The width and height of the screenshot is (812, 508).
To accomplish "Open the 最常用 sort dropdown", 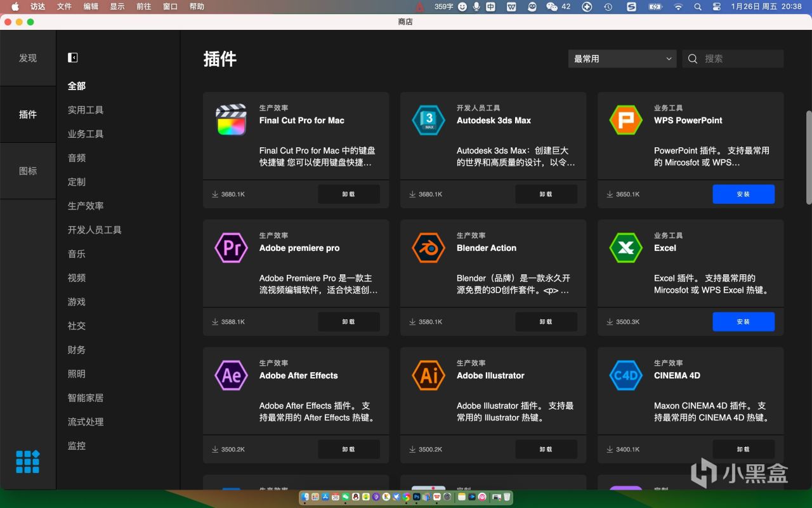I will coord(622,58).
